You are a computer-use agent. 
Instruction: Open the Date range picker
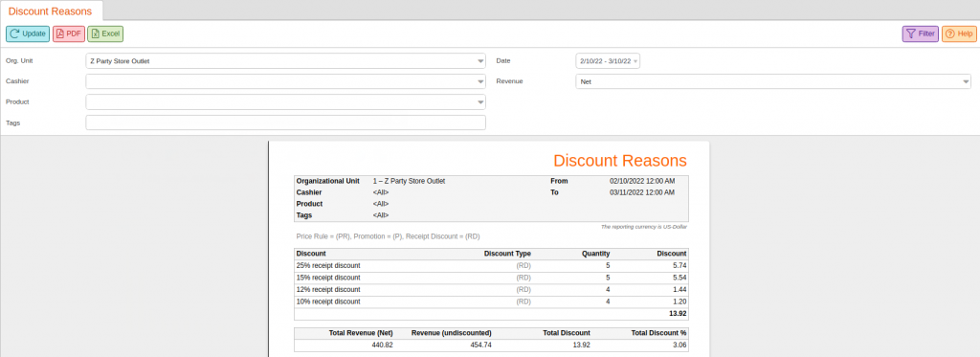click(608, 60)
